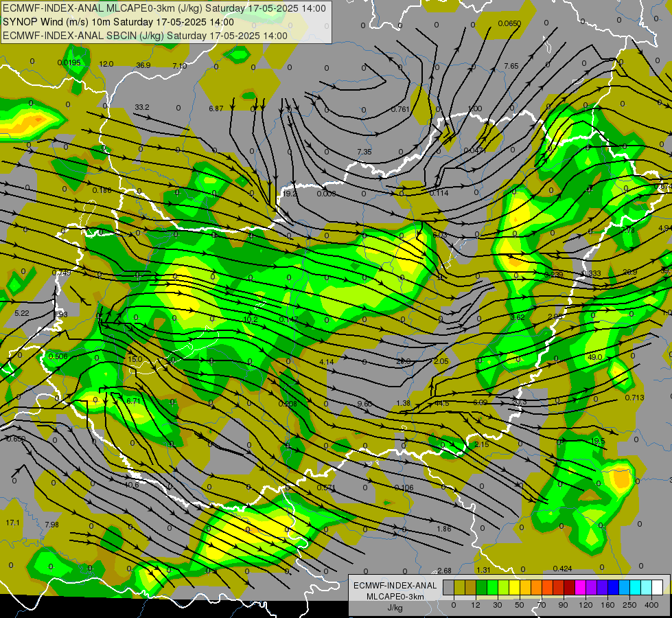Viewport: 672px width, 618px height.
Task: Click the legend tick label 250
Action: click(629, 605)
